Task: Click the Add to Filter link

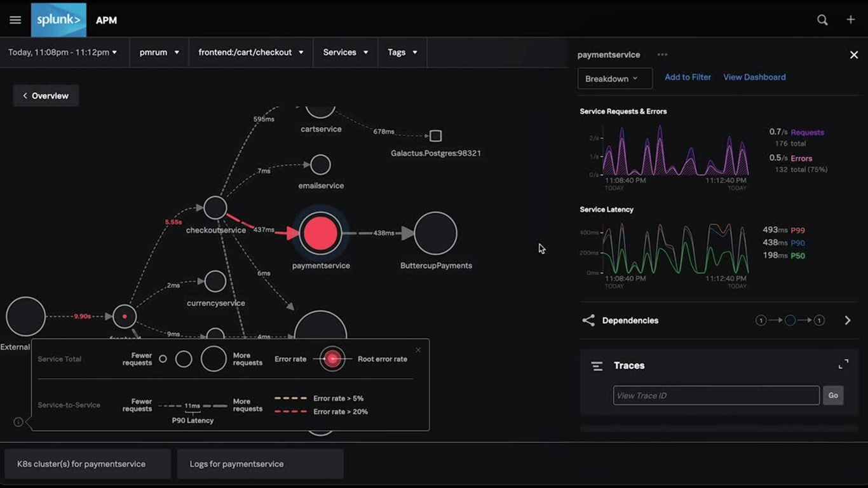Action: (x=688, y=77)
